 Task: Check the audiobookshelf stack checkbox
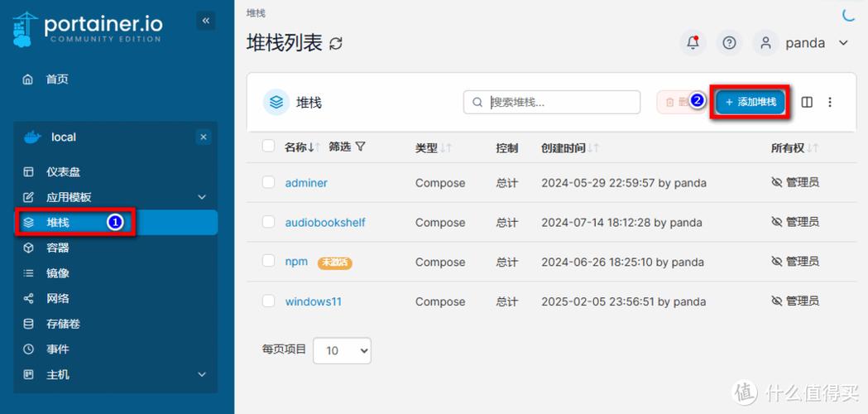pyautogui.click(x=268, y=222)
